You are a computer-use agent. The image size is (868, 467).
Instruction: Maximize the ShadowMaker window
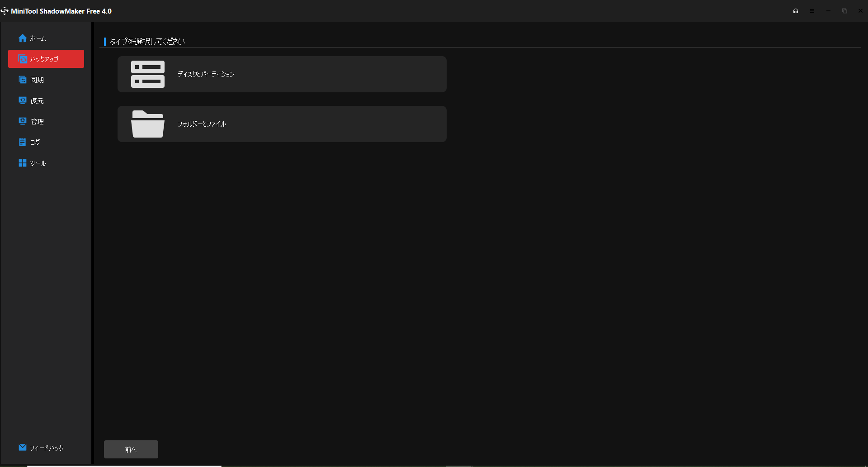(844, 11)
